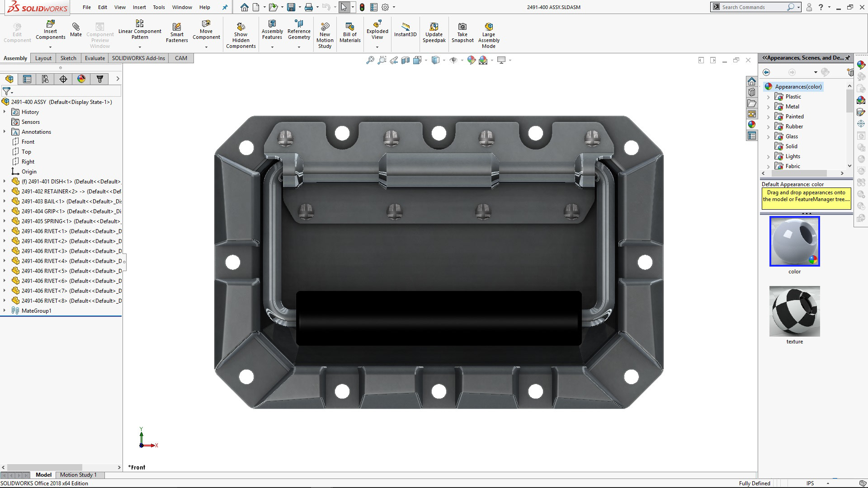Click the Mate tool icon
Screen dimensions: 868x488
pos(75,27)
